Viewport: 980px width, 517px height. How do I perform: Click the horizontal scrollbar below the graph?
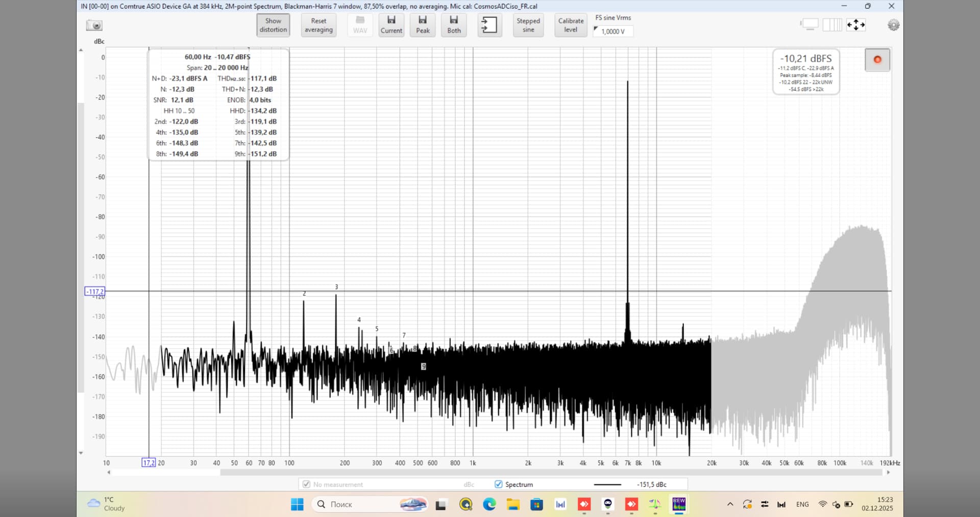(551, 473)
